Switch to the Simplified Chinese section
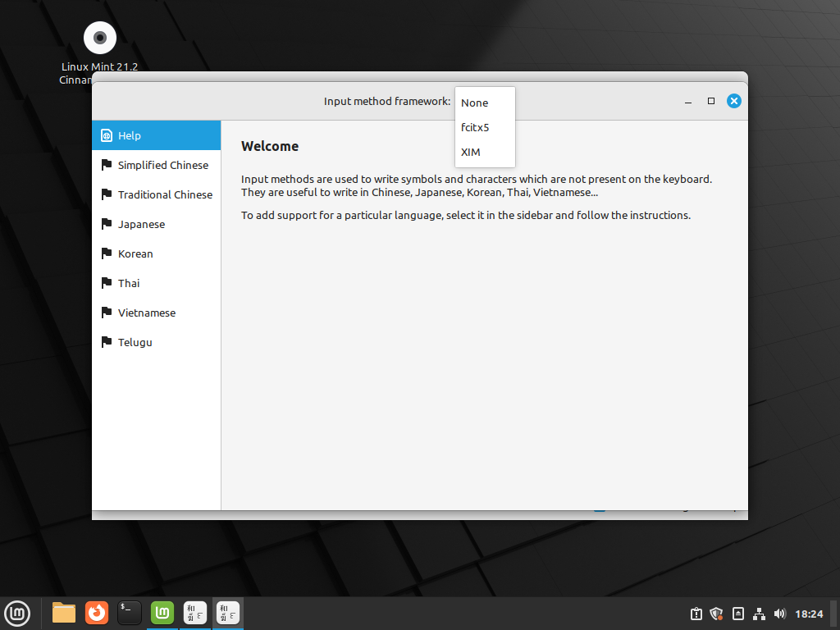The width and height of the screenshot is (840, 630). [162, 165]
